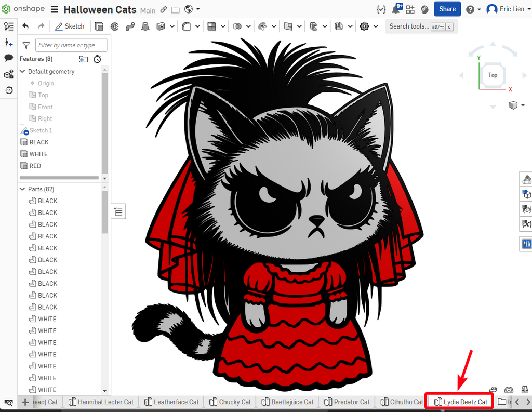Click the filter funnel icon
532x412 pixels.
26,45
